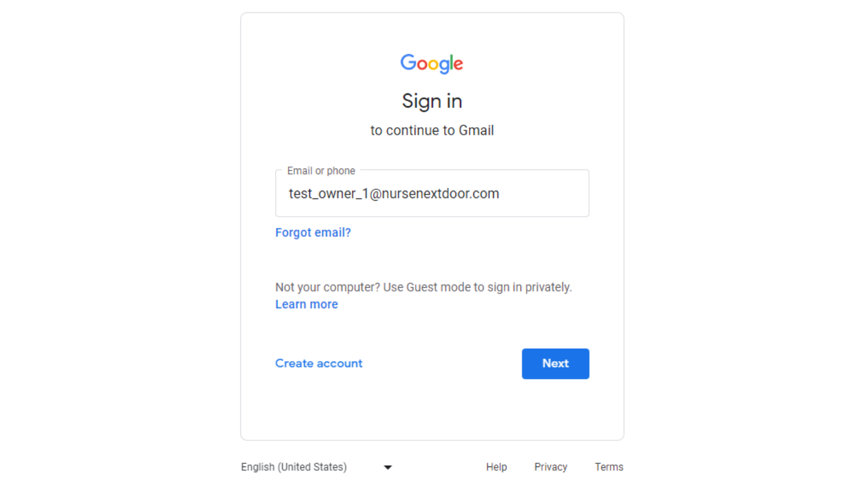Click the Google logo above Sign in
Image resolution: width=868 pixels, height=488 pixels.
coord(432,64)
